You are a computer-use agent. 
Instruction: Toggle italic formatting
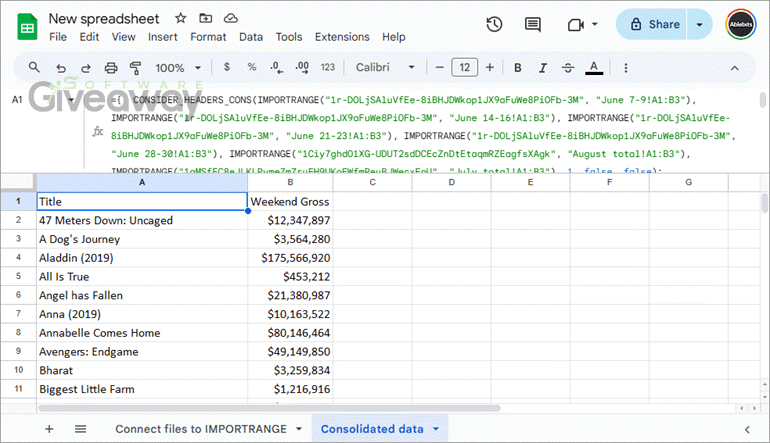click(x=543, y=68)
